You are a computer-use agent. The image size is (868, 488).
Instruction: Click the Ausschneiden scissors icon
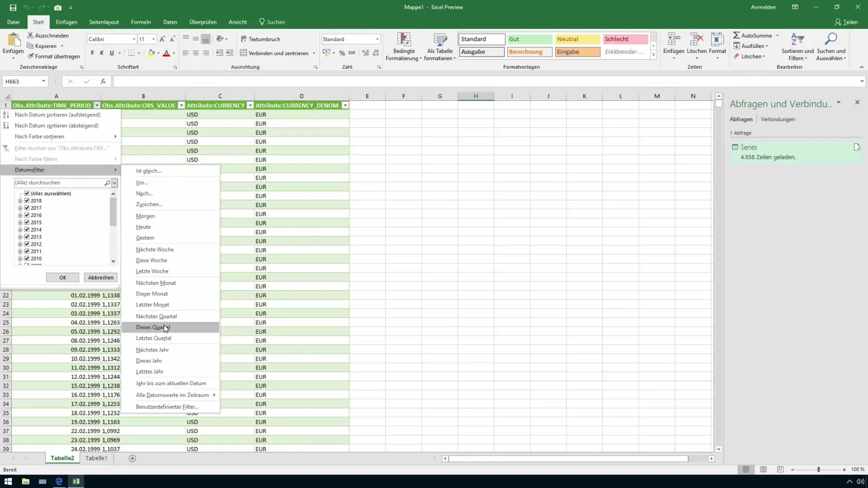pos(30,35)
